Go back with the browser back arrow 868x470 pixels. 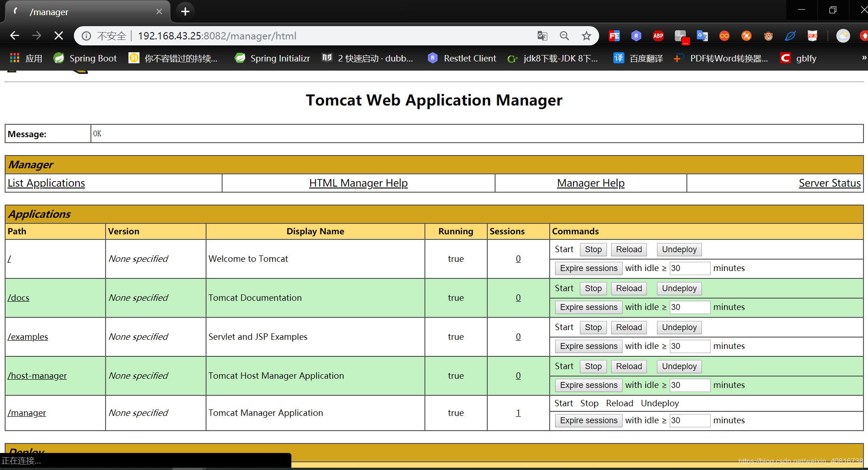pos(15,36)
